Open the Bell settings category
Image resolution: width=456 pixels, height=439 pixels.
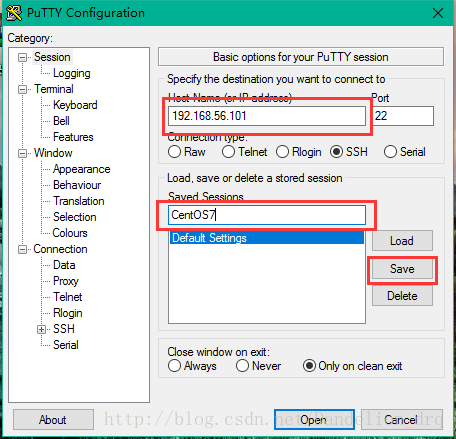pos(61,121)
